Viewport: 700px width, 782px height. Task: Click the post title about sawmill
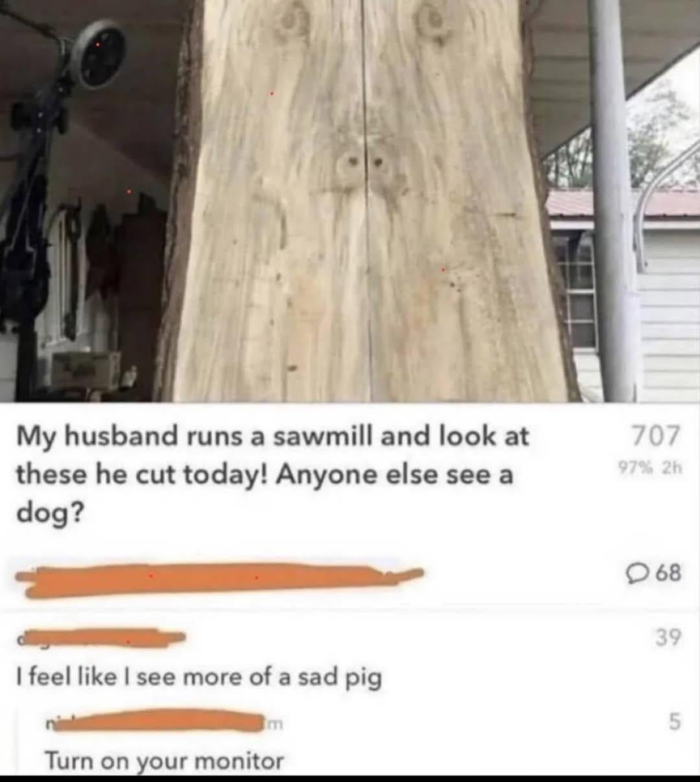point(272,475)
